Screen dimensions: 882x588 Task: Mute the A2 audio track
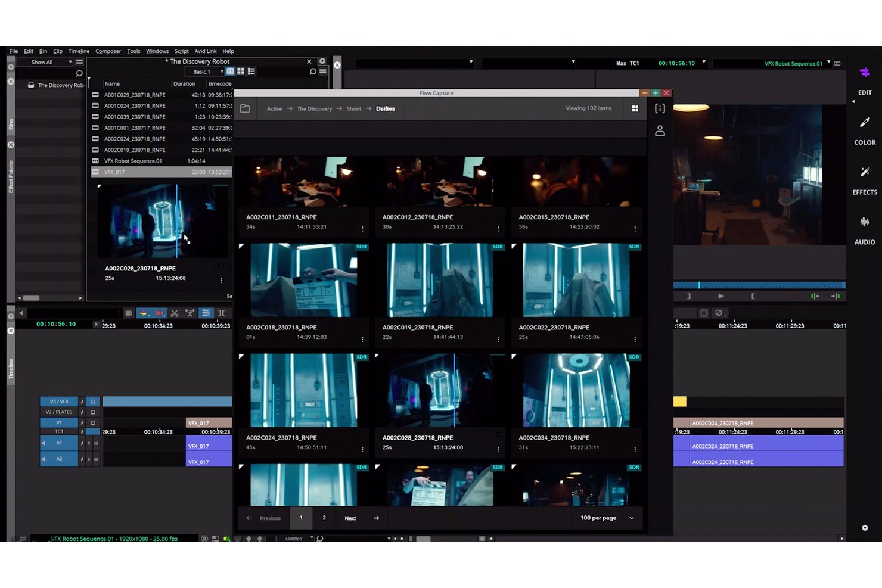[x=96, y=459]
